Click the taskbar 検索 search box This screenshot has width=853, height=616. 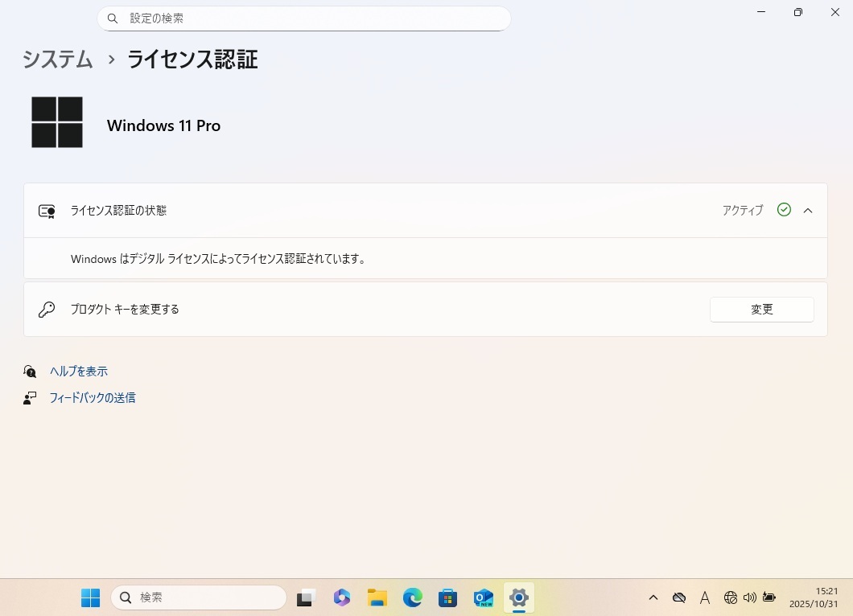(199, 598)
